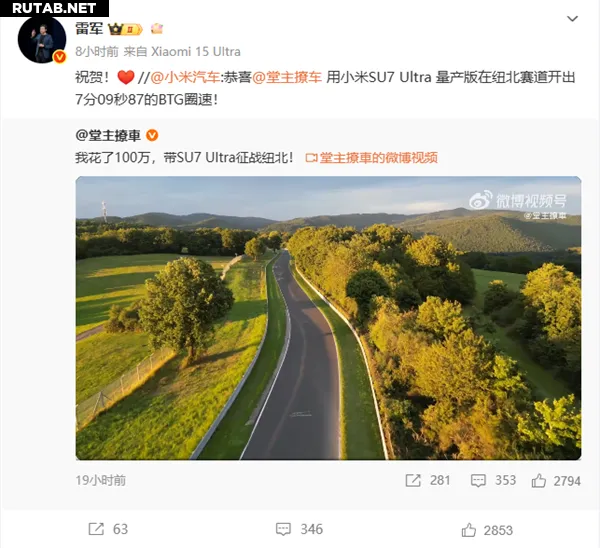Like 雷军's post showing 2853 likes
Screen dimensions: 600x548
click(x=487, y=530)
